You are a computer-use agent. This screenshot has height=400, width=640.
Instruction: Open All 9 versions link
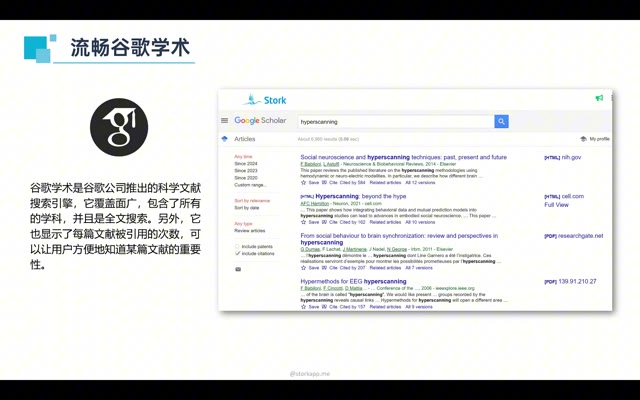419,307
